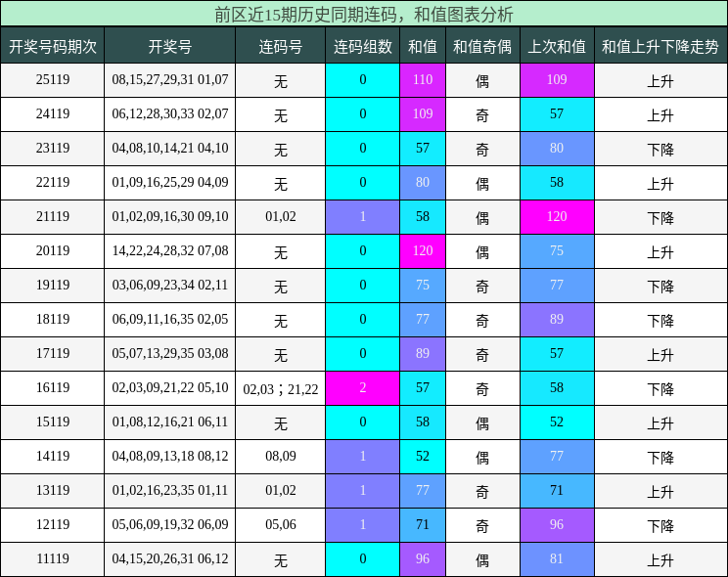The image size is (728, 577).
Task: Select draw numbers 01,09,16,25,29 04,09
Action: [x=170, y=183]
